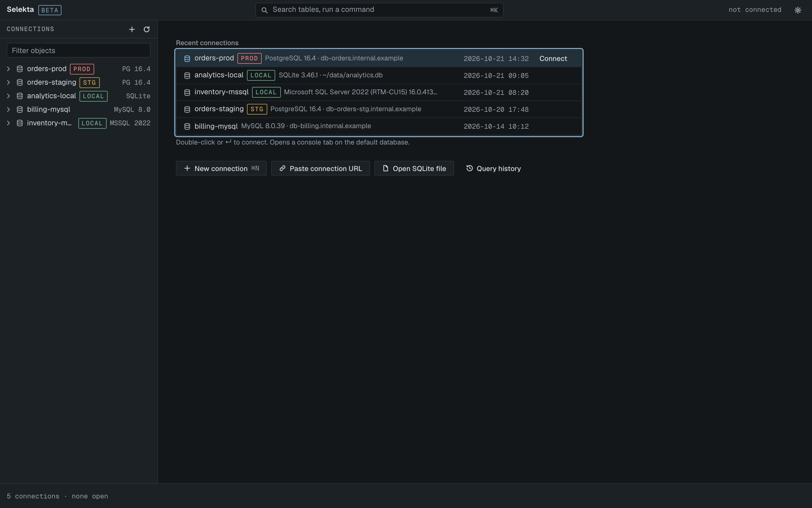
Task: Click timestamp 2026-10-14 10:12
Action: (x=496, y=126)
